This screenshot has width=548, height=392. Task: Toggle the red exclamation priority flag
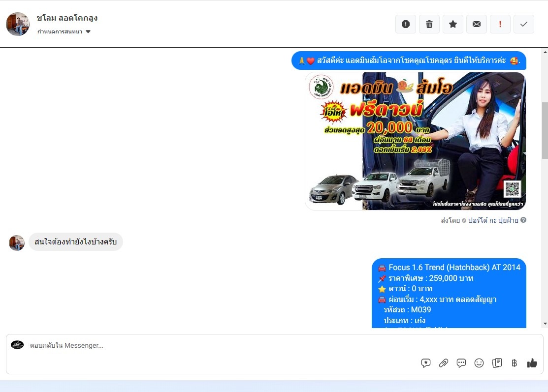tap(500, 24)
